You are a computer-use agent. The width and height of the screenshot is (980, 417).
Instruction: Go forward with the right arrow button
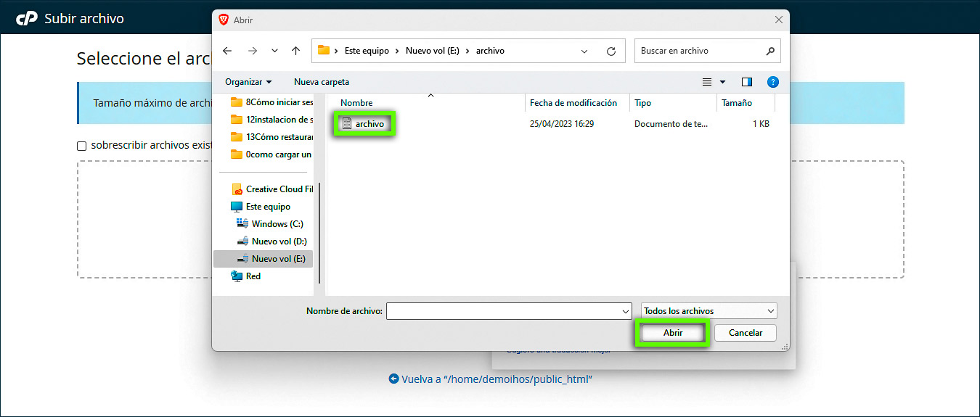[253, 51]
